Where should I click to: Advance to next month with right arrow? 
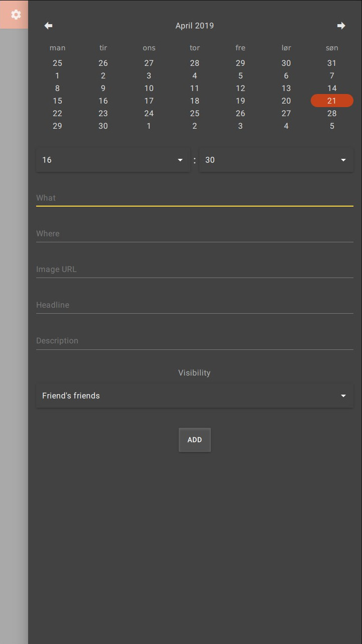point(341,26)
